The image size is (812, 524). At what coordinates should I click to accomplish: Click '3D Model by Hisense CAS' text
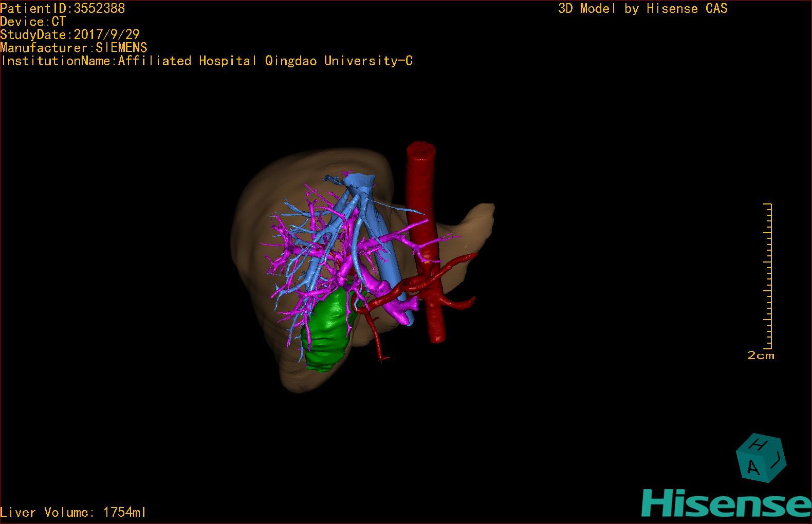coord(643,8)
